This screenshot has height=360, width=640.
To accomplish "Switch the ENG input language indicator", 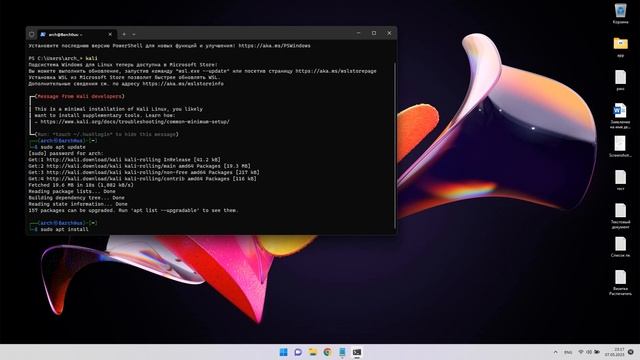I will pos(568,352).
